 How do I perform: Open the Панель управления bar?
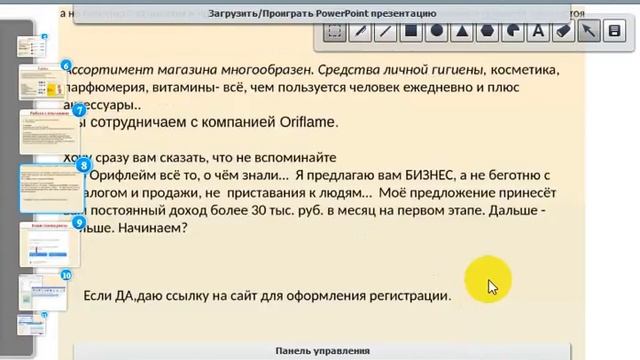point(322,351)
